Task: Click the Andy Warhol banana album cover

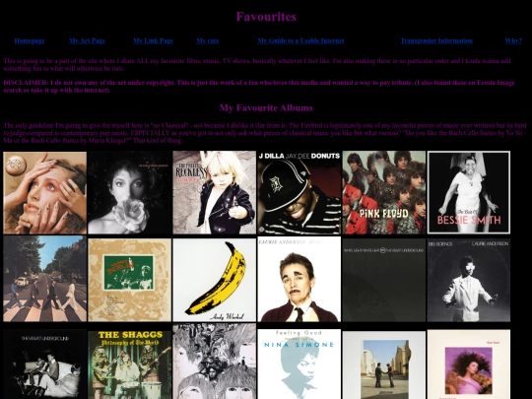Action: tap(215, 280)
